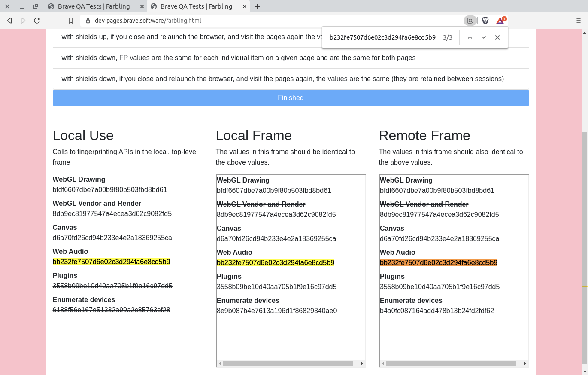Click Local Frame horizontal scrollbar thumb
This screenshot has width=588, height=375.
pyautogui.click(x=288, y=364)
